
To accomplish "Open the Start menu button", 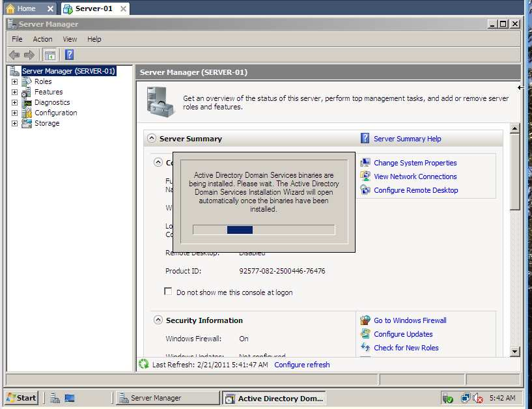I will [x=21, y=398].
